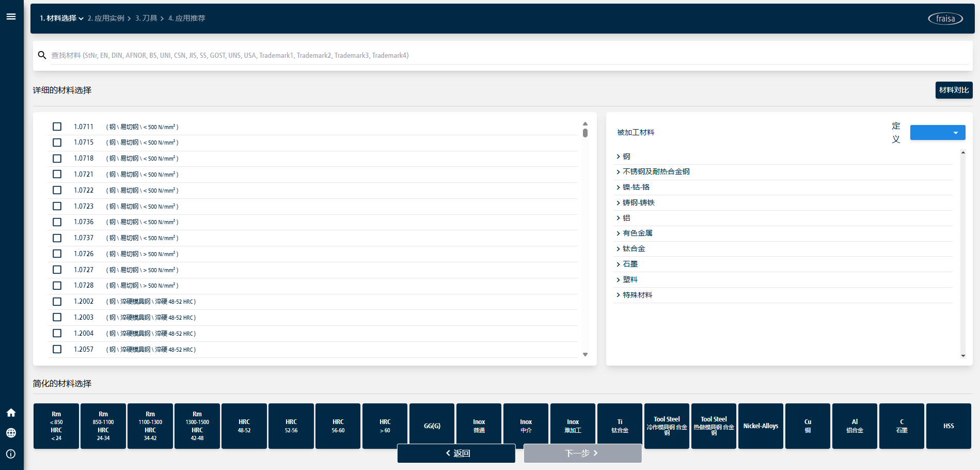This screenshot has height=470, width=980.
Task: Tick the 1.0723 checkbox
Action: click(x=57, y=206)
